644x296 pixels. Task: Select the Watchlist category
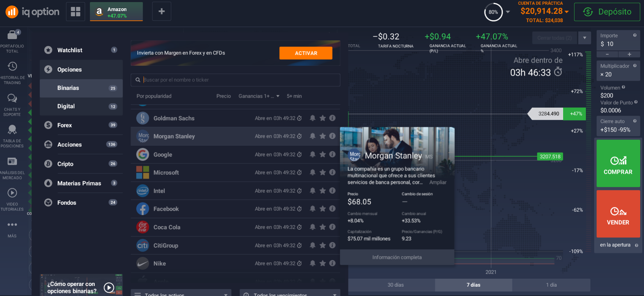click(81, 50)
